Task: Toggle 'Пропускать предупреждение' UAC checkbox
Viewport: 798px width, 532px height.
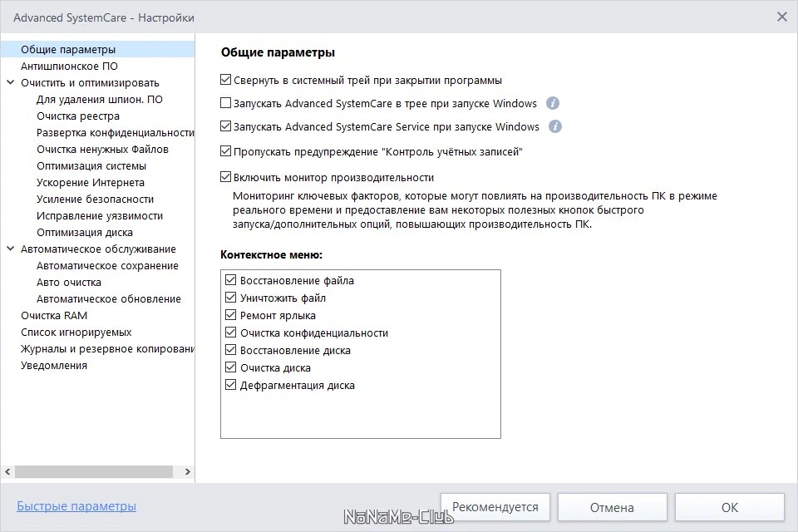Action: (225, 150)
